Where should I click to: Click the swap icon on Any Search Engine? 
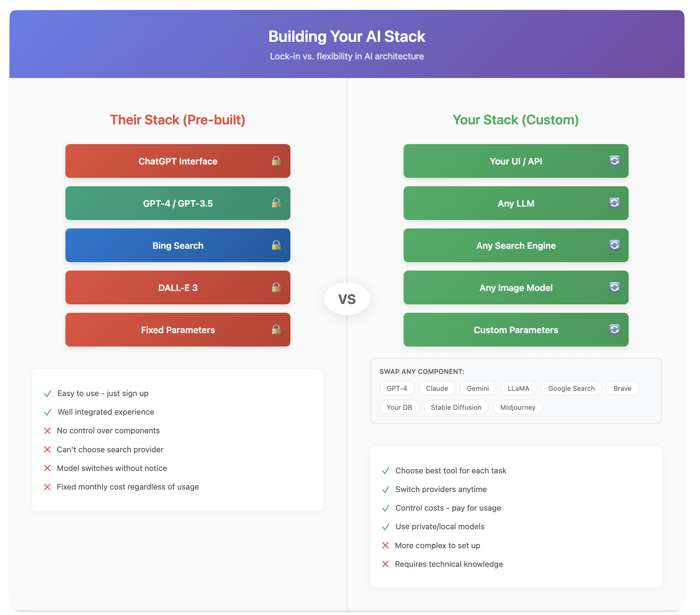[x=614, y=245]
